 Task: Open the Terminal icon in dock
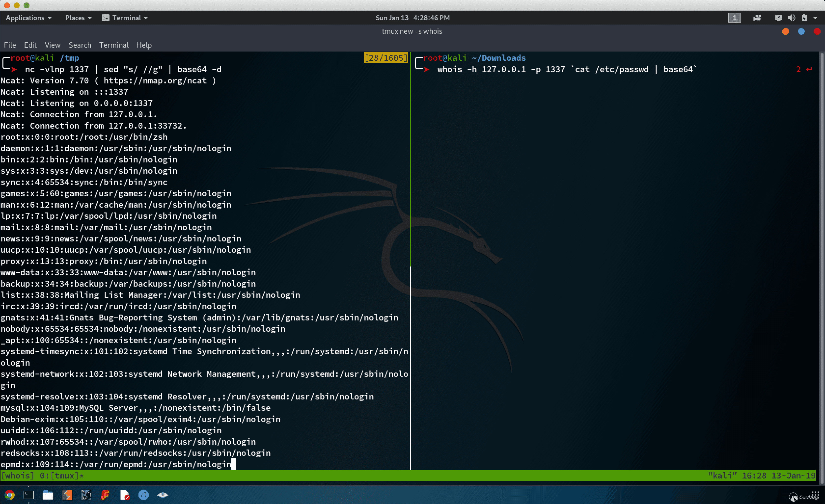[29, 495]
